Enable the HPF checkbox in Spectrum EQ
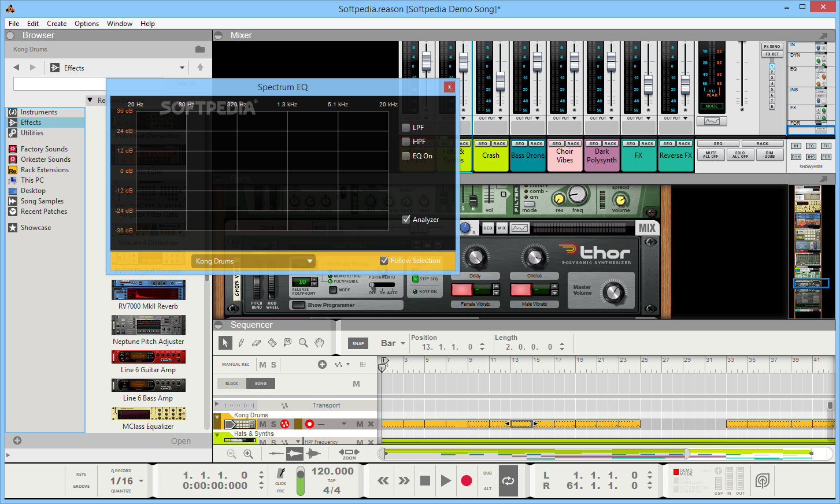 (406, 141)
